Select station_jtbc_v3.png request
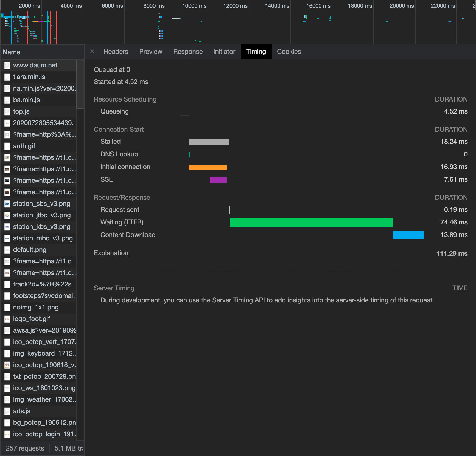 pyautogui.click(x=38, y=215)
